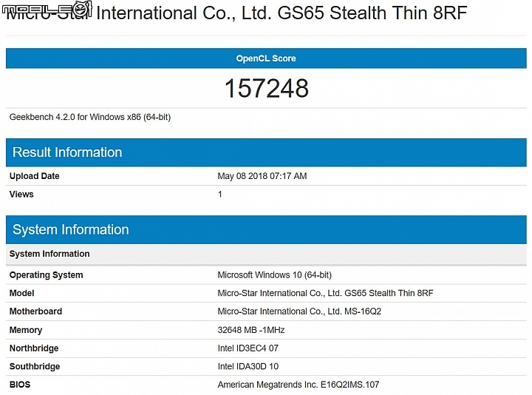Select the score value 157248

(x=267, y=88)
